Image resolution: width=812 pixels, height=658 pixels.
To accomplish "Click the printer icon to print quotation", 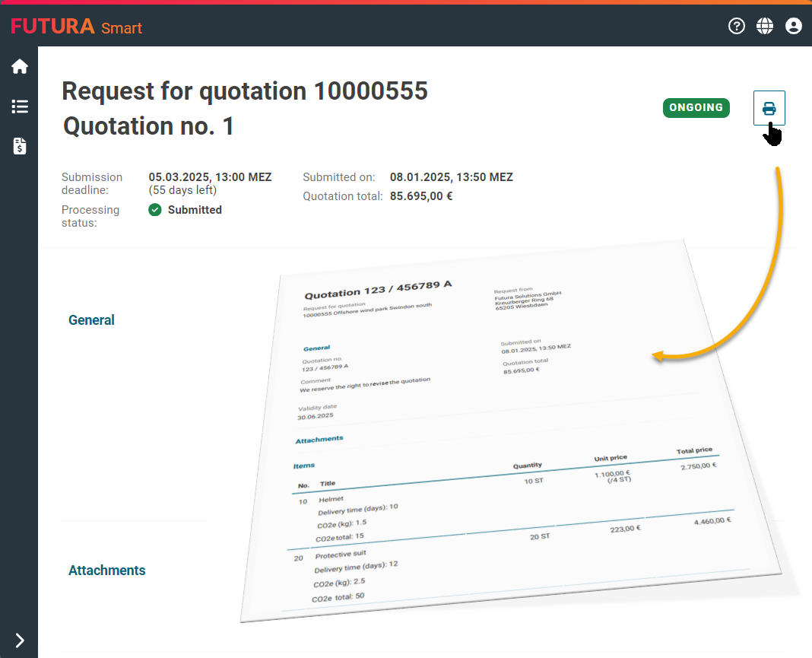I will click(769, 108).
